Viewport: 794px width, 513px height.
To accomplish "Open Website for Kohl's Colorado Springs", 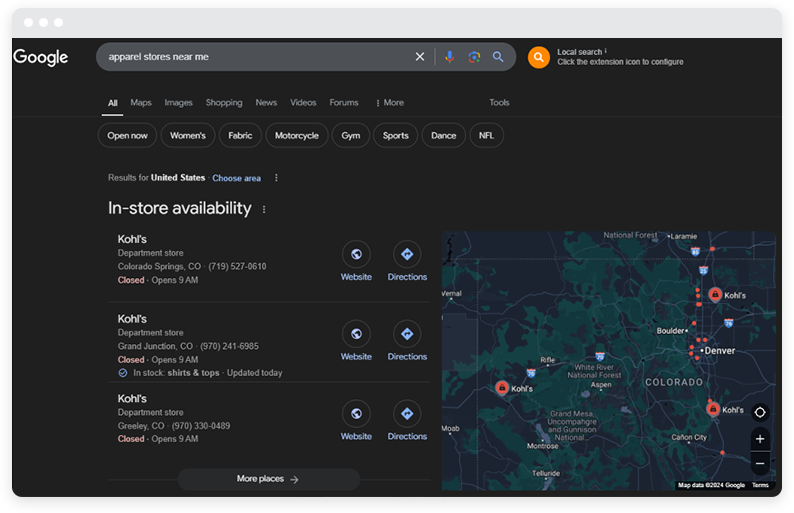I will coord(356,254).
